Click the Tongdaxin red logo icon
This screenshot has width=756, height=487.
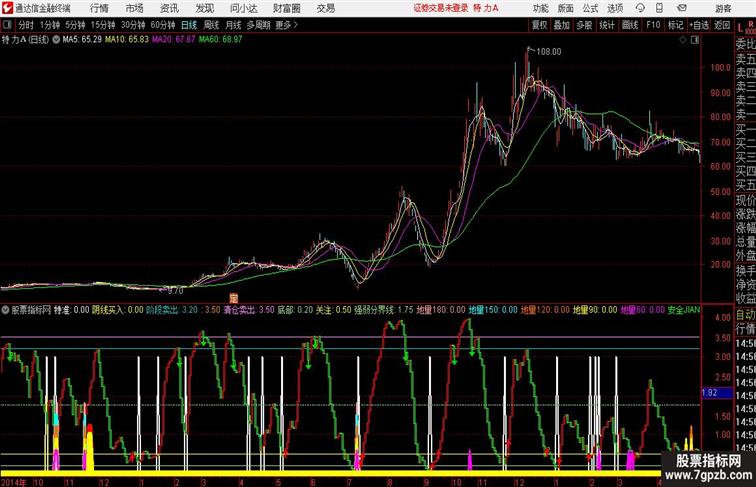[x=7, y=8]
